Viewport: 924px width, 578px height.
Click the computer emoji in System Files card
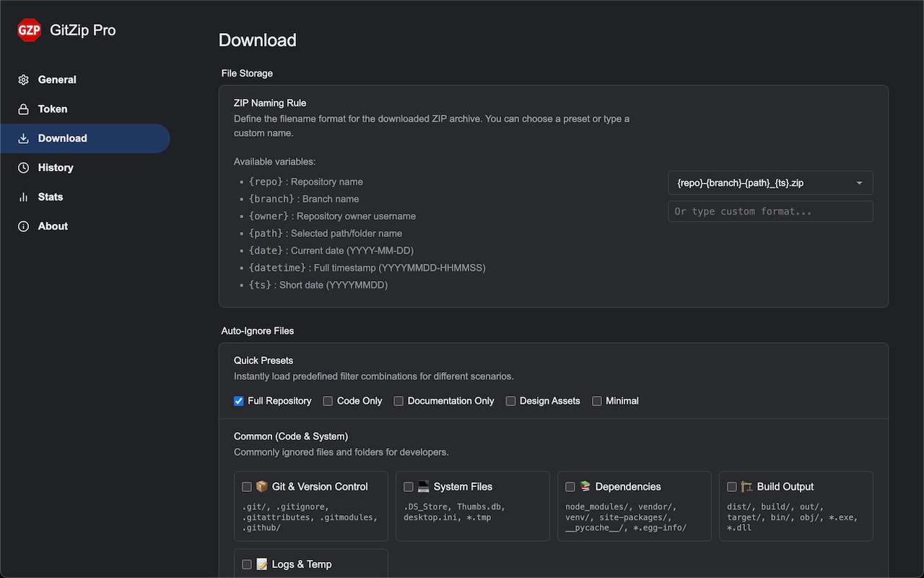pyautogui.click(x=424, y=486)
